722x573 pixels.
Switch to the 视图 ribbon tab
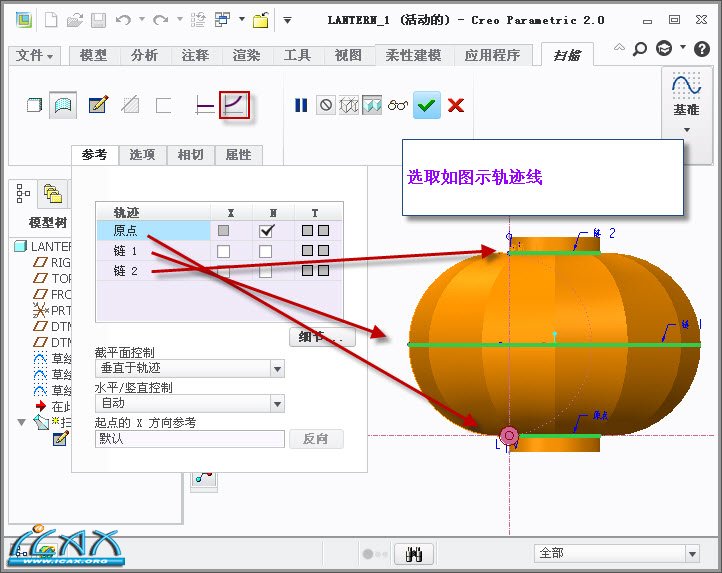tap(348, 55)
